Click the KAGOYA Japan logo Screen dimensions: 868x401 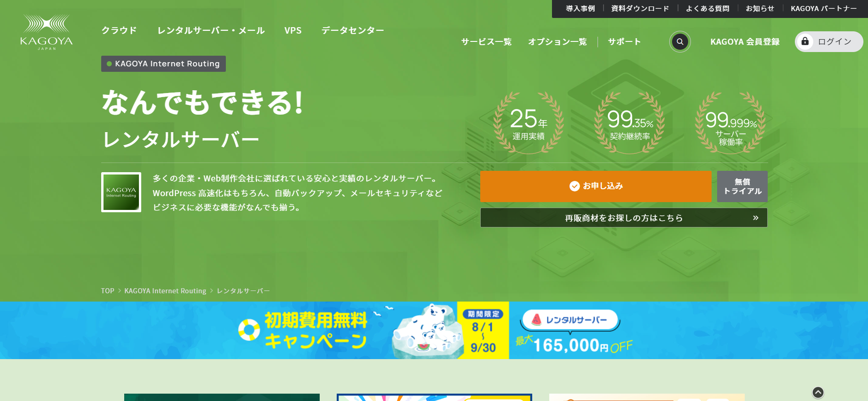(46, 32)
